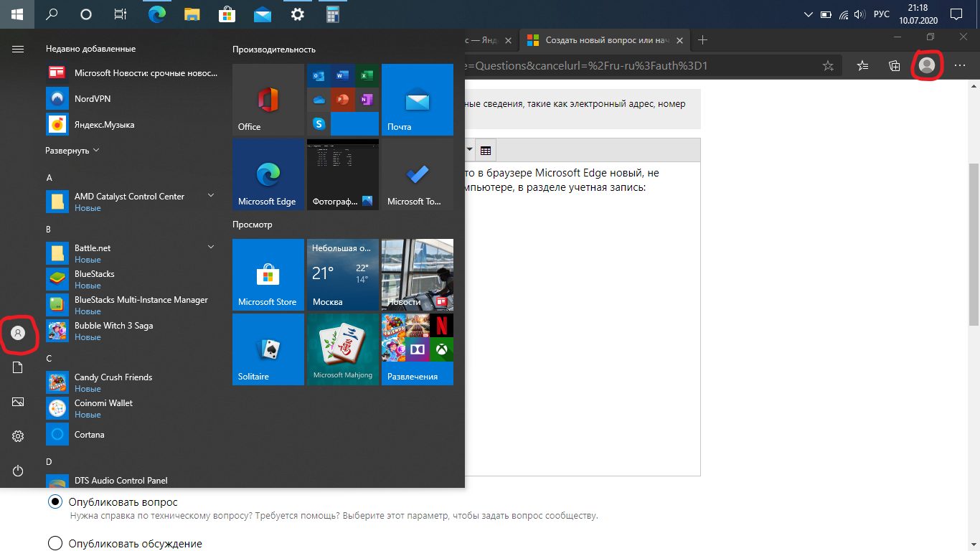The width and height of the screenshot is (980, 551).
Task: Expand Start menu hamburger navigation
Action: click(x=18, y=49)
